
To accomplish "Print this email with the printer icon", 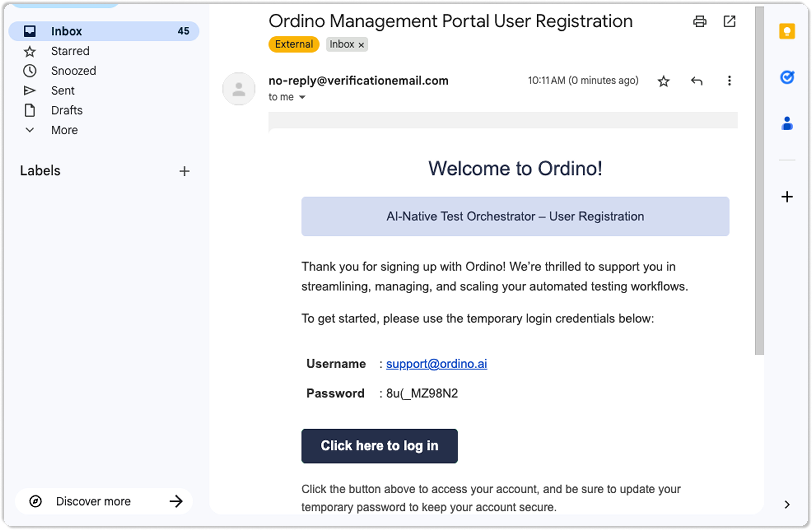I will pyautogui.click(x=699, y=22).
